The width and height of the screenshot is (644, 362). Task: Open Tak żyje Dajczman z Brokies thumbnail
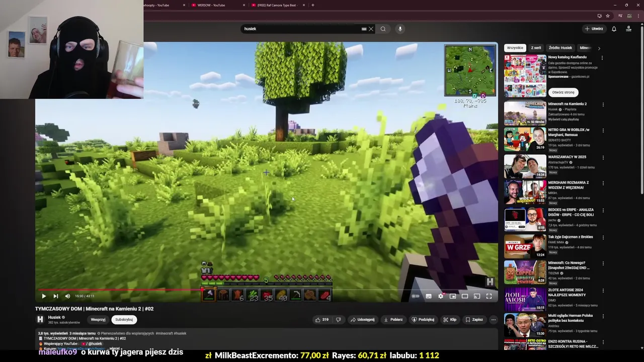click(525, 246)
